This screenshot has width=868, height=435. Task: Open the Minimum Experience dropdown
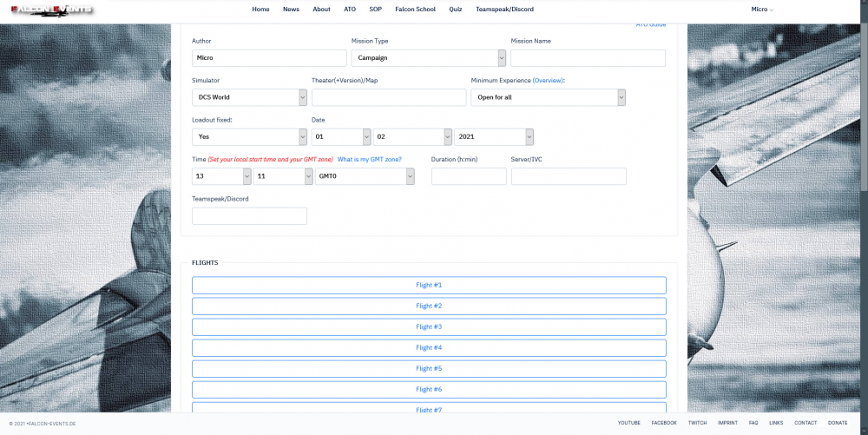(x=549, y=97)
